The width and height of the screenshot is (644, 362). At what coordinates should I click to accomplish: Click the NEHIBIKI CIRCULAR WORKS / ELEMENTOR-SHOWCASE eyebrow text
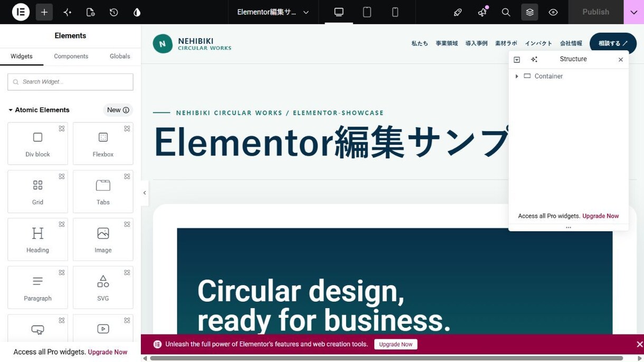click(x=280, y=113)
